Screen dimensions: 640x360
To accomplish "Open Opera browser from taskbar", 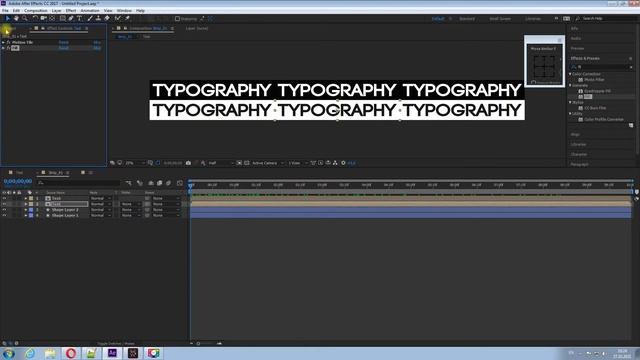I will 71,353.
